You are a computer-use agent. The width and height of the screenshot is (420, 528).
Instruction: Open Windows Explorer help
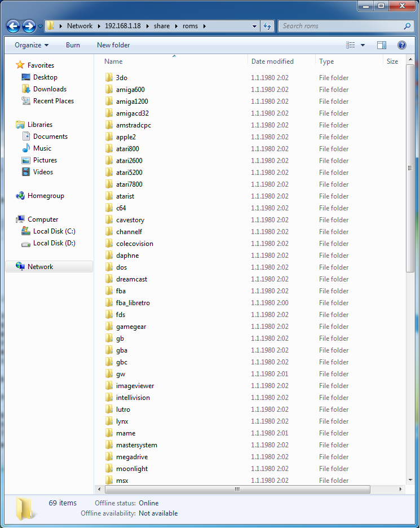pos(401,45)
